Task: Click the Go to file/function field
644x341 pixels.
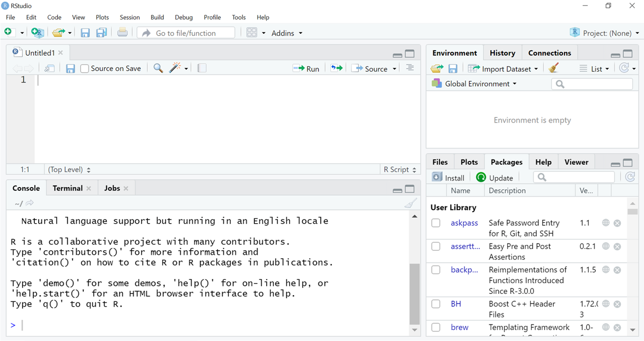Action: [186, 33]
